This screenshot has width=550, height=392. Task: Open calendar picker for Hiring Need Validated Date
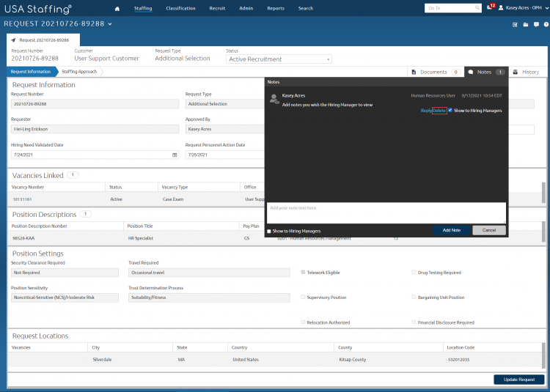pyautogui.click(x=175, y=155)
